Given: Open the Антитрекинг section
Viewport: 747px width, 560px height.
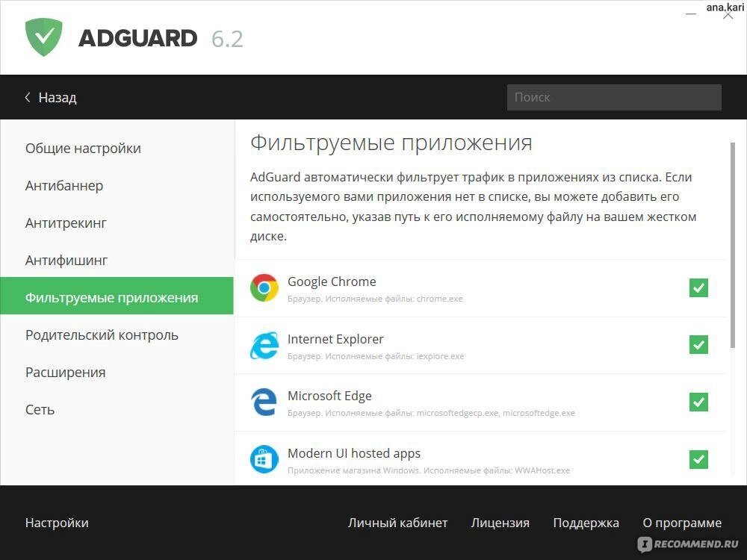Looking at the screenshot, I should tap(117, 223).
